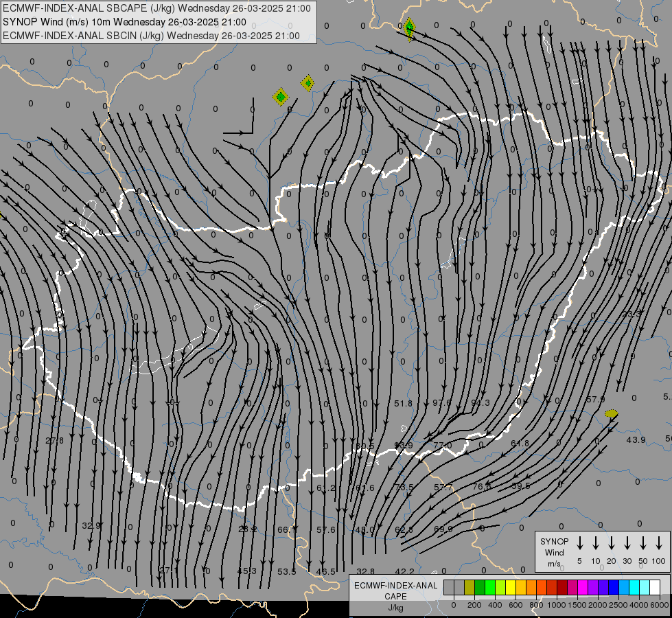The width and height of the screenshot is (672, 618).
Task: Click the grid value 73.5 on the map
Action: 404,488
